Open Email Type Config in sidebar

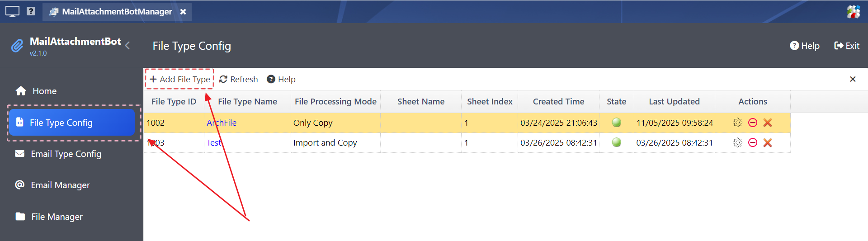point(66,154)
